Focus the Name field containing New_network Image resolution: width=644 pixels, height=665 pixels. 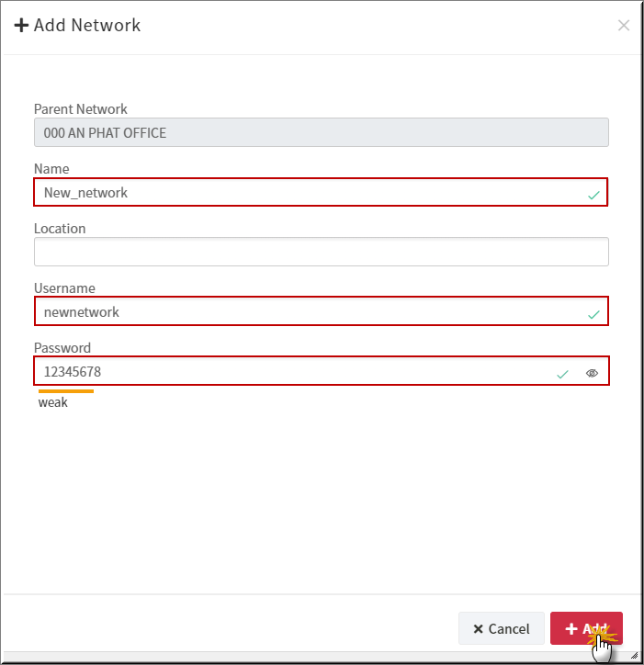(321, 192)
